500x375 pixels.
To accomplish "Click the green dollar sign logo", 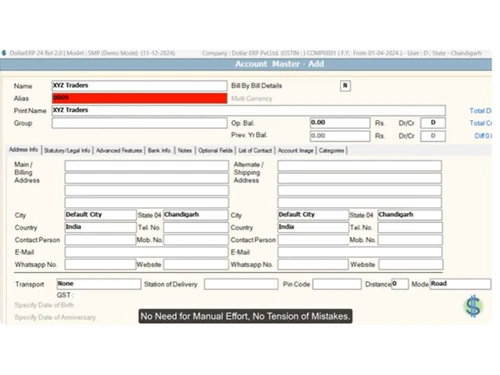I will [473, 306].
